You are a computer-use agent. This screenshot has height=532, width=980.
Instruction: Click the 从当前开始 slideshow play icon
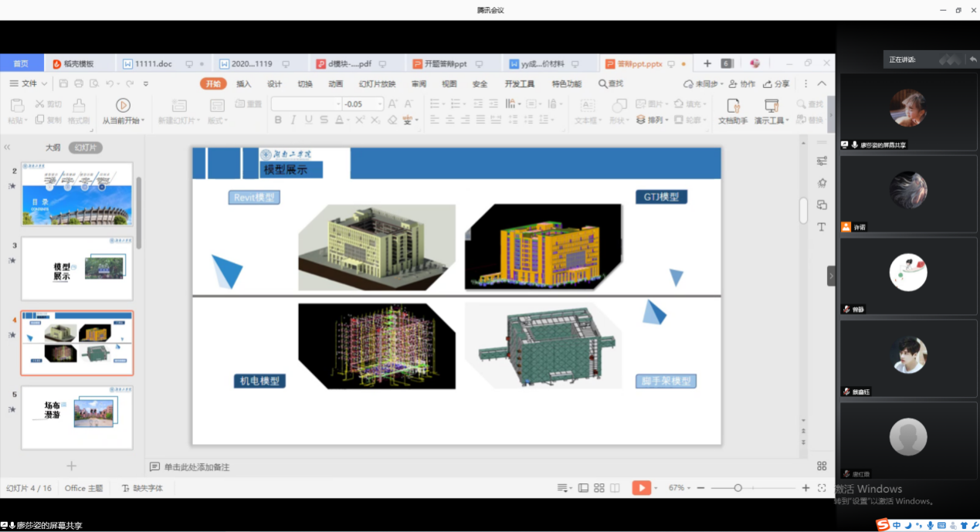pyautogui.click(x=123, y=105)
